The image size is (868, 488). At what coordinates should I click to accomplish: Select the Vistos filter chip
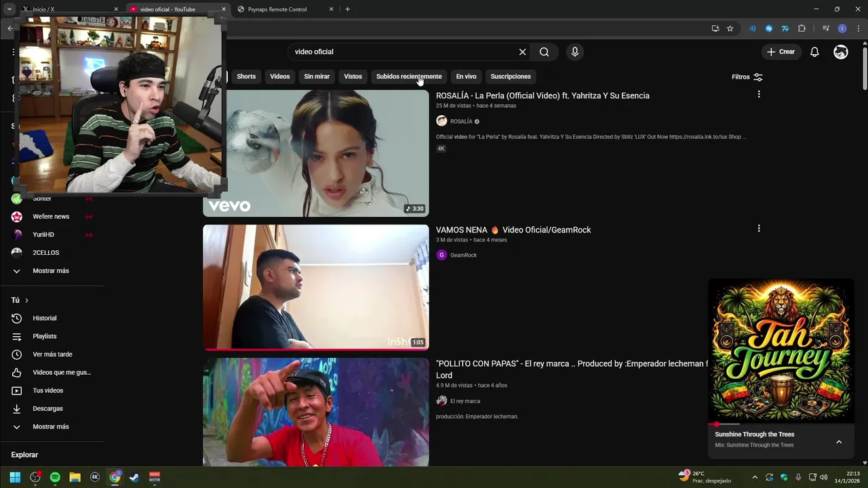pyautogui.click(x=353, y=77)
